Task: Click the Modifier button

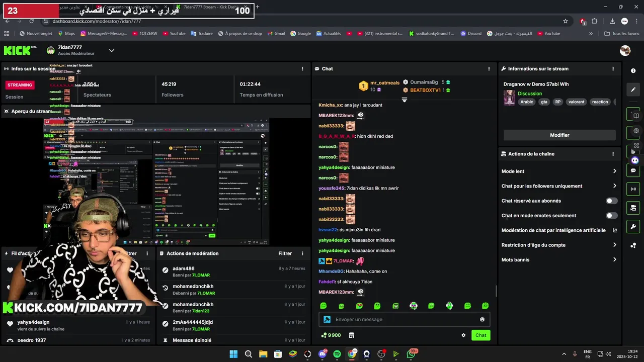Action: [559, 135]
